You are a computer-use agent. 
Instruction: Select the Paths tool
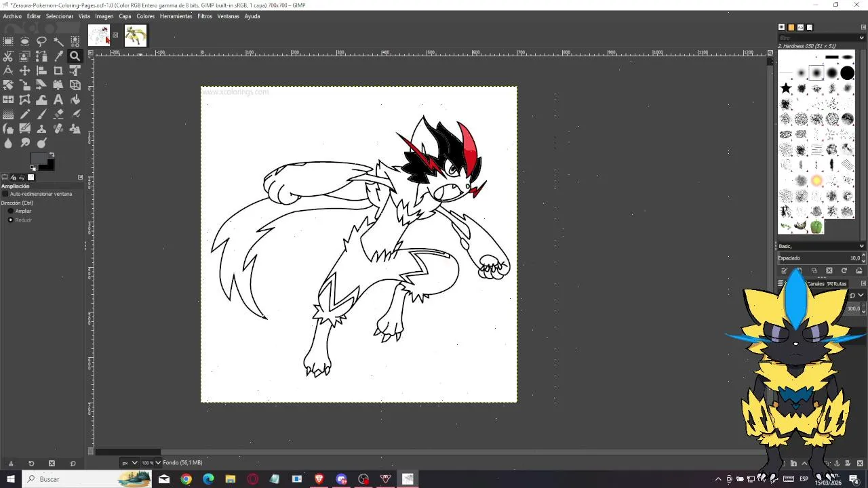tap(41, 56)
